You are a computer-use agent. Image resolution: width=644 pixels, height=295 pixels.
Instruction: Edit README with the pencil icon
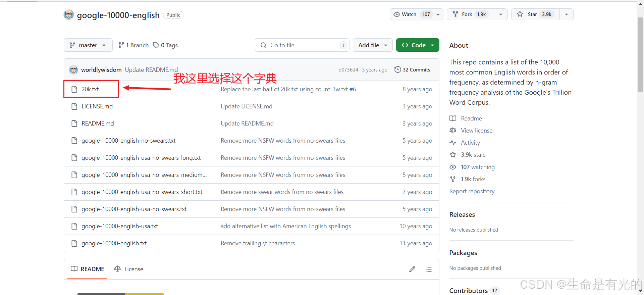[412, 269]
